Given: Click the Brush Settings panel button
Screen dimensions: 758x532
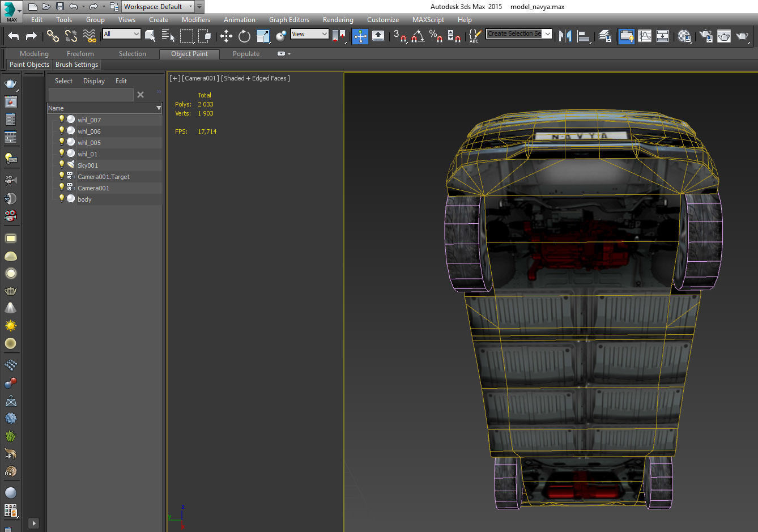Looking at the screenshot, I should click(x=76, y=65).
